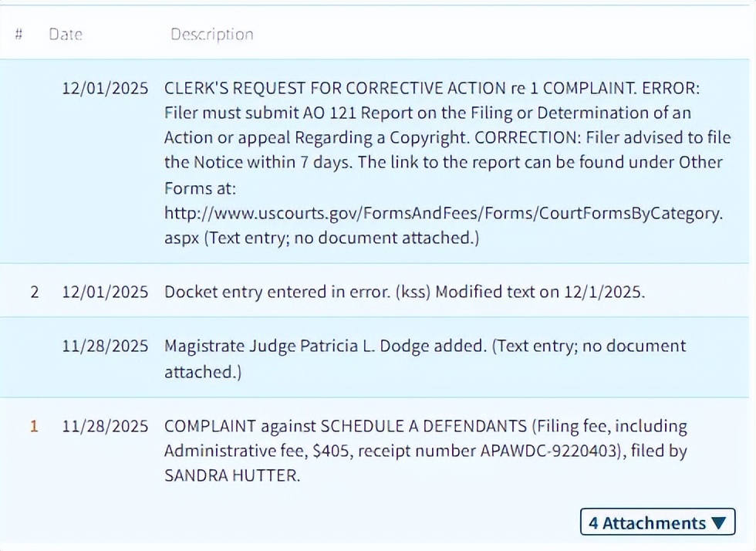Click the Magistrate Judge Patricia L. Dodge entry
The height and width of the screenshot is (551, 756).
326,346
